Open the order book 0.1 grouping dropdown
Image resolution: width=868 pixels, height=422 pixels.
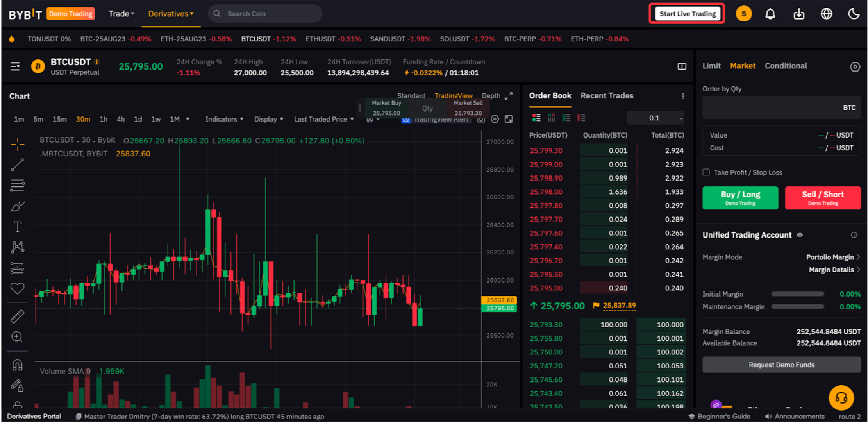[x=655, y=118]
